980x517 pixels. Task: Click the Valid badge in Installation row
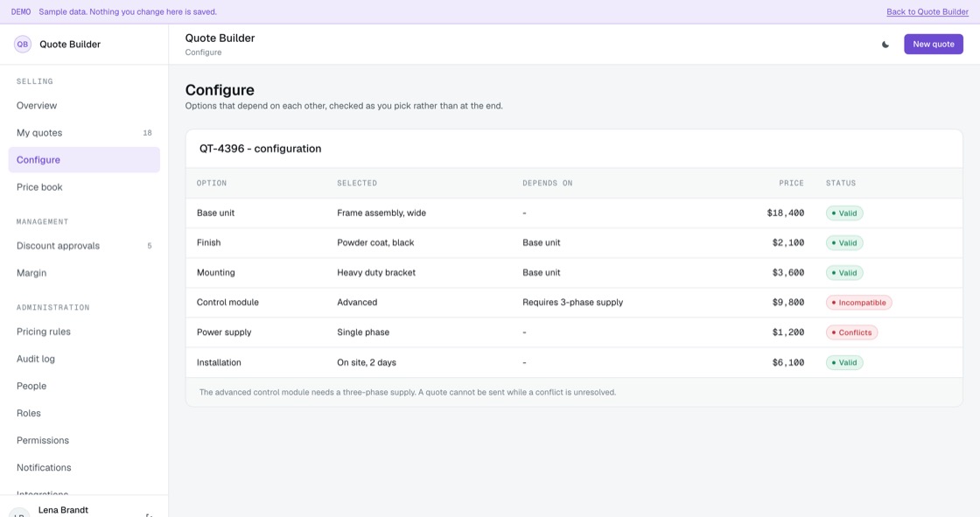(x=844, y=362)
